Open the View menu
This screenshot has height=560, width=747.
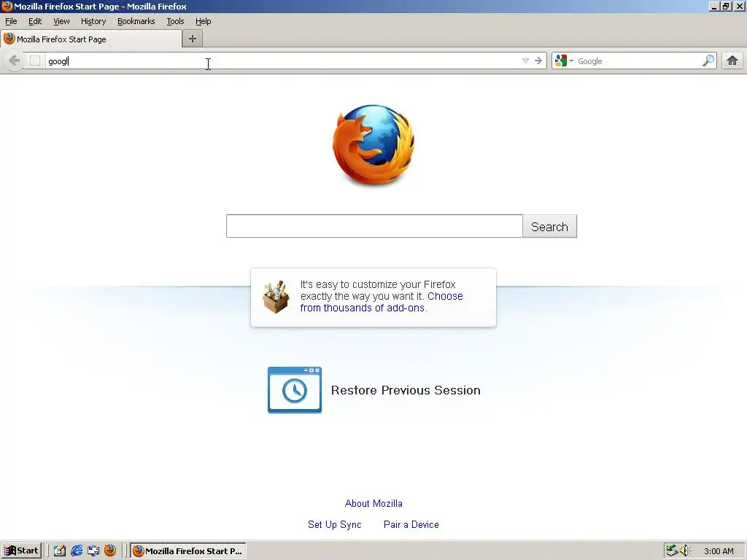tap(61, 21)
